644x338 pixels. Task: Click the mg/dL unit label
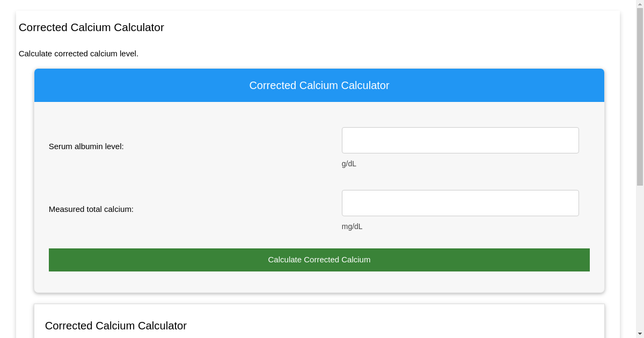(352, 226)
